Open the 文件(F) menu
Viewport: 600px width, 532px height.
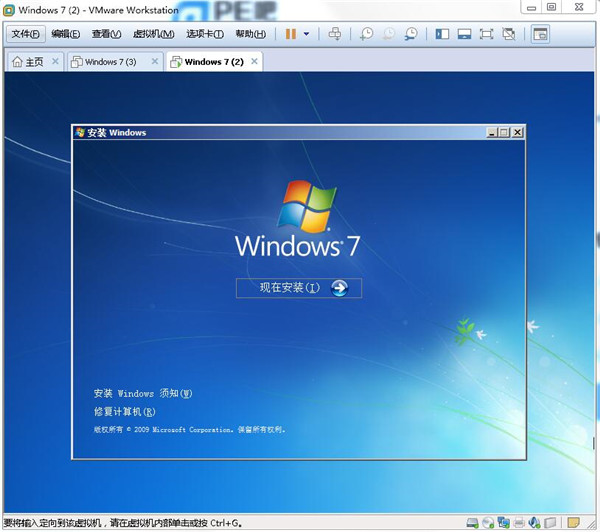[x=26, y=34]
